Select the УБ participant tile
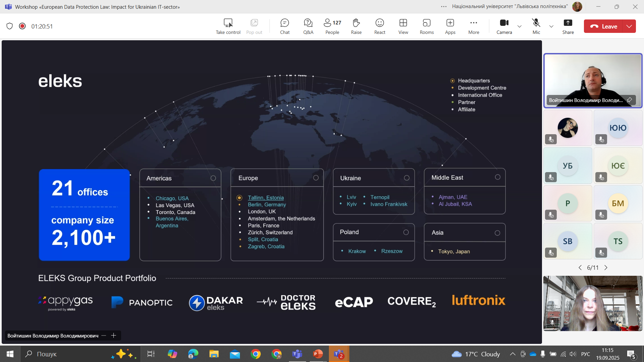The width and height of the screenshot is (644, 362). click(567, 166)
